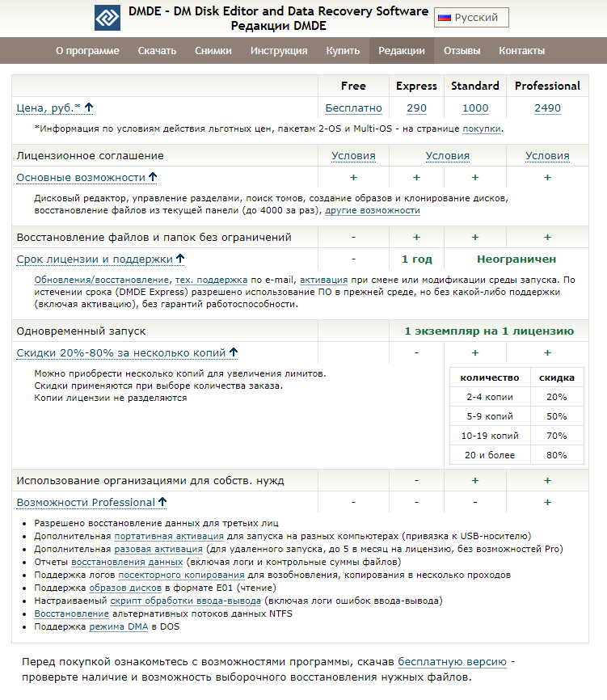Go to the Скачать page

coord(157,51)
